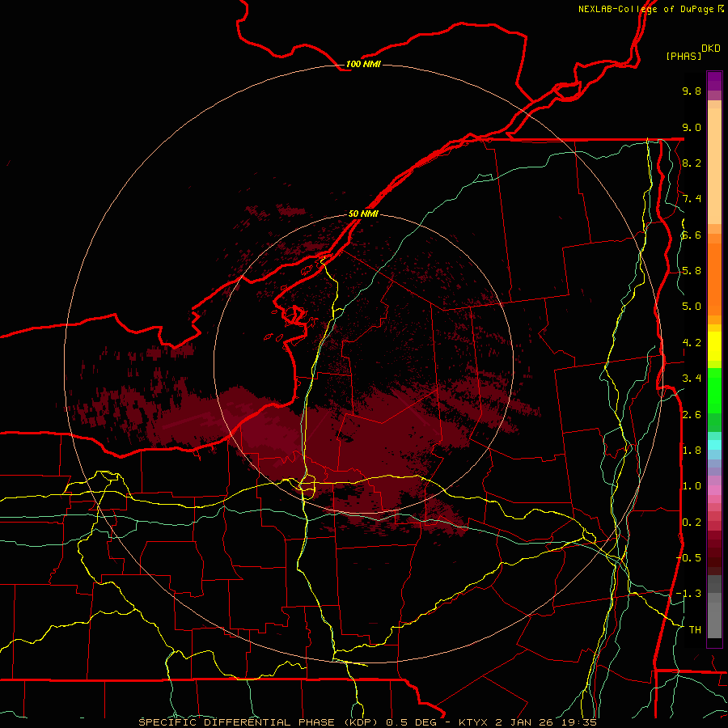Click the 7.4 scale value
Image resolution: width=728 pixels, height=728 pixels.
point(692,199)
